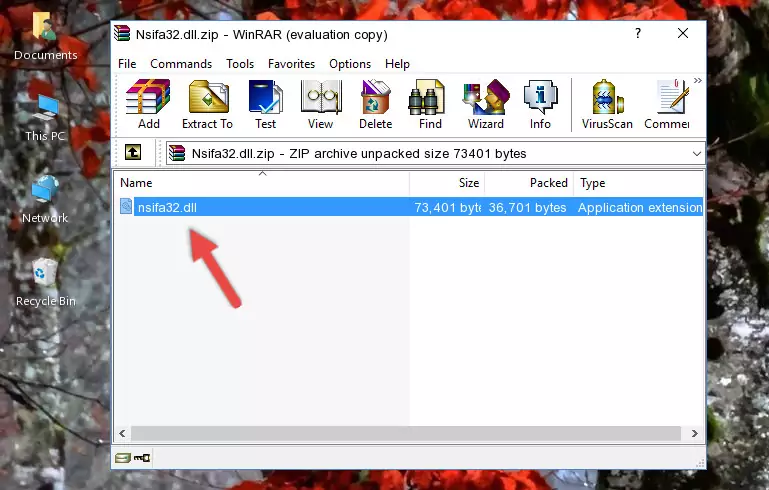Open the Documents desktop icon

click(45, 36)
